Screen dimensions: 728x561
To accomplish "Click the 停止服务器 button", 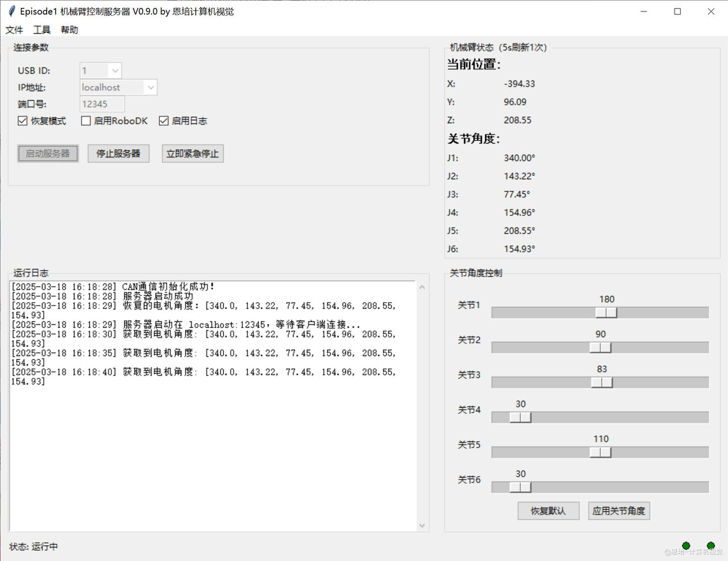I will 118,154.
